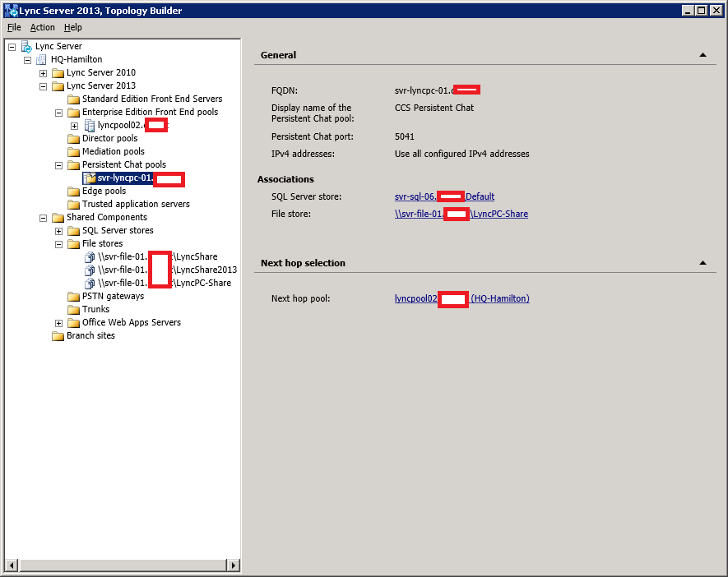Minimize the Topology Builder window
This screenshot has height=577, width=728.
coord(688,10)
